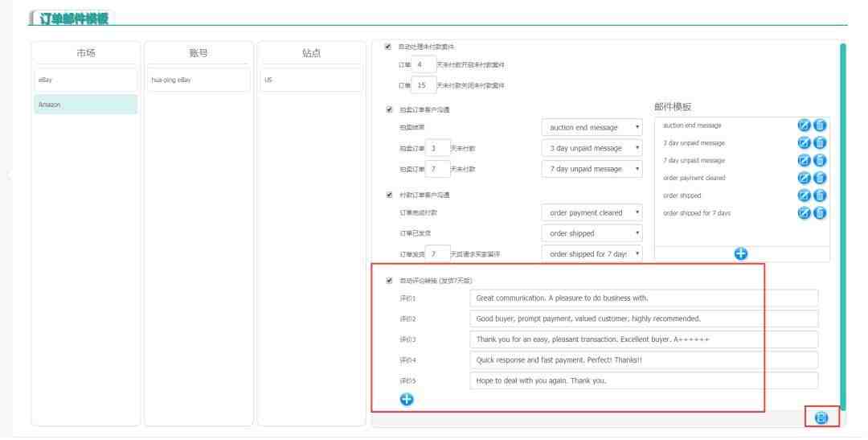
Task: Click the 7 field beside order shipped for 7 days
Action: (x=437, y=254)
